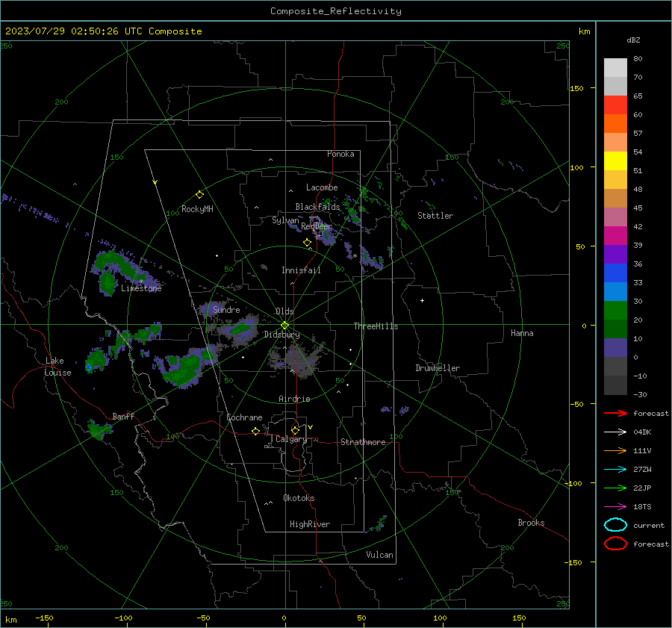Screen dimensions: 672x628
Task: Click the HighRiver label
Action: coord(310,524)
